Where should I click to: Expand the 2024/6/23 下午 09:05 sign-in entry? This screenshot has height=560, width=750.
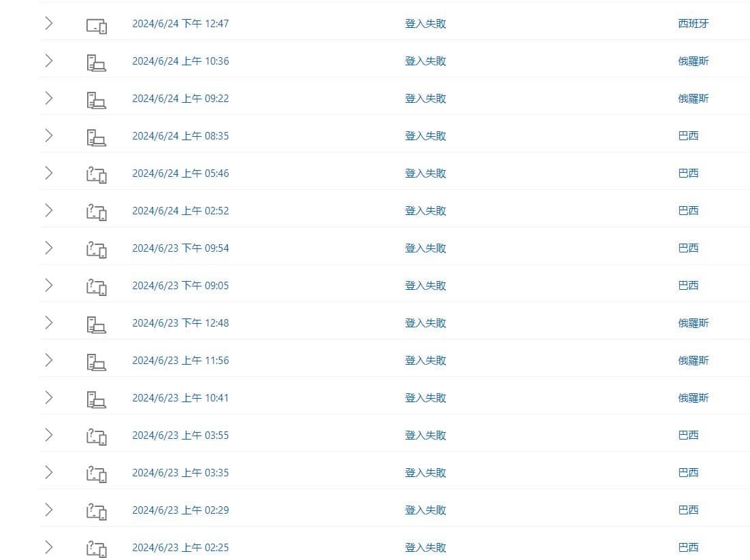pyautogui.click(x=48, y=285)
